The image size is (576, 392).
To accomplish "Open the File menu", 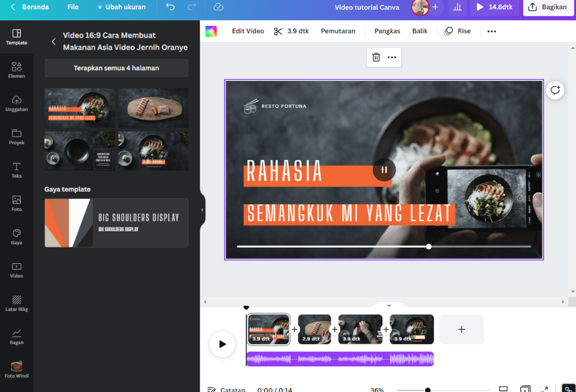I will [x=73, y=7].
